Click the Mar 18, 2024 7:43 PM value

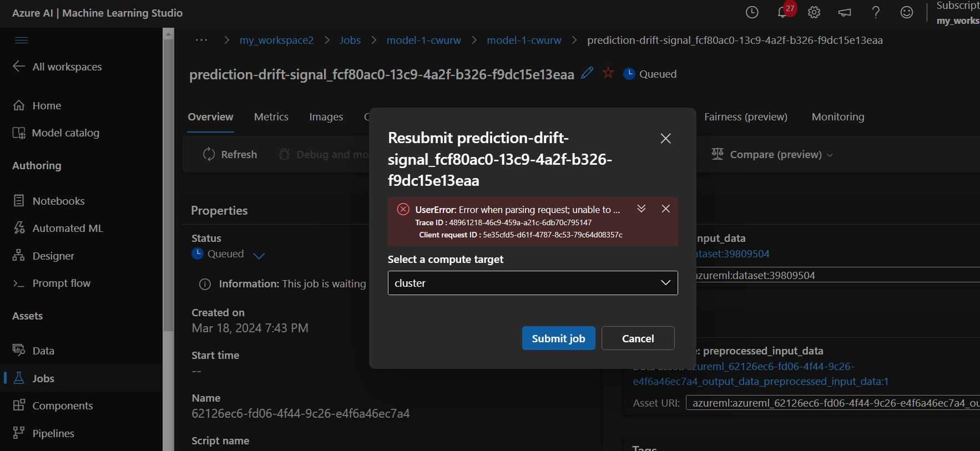click(x=250, y=328)
